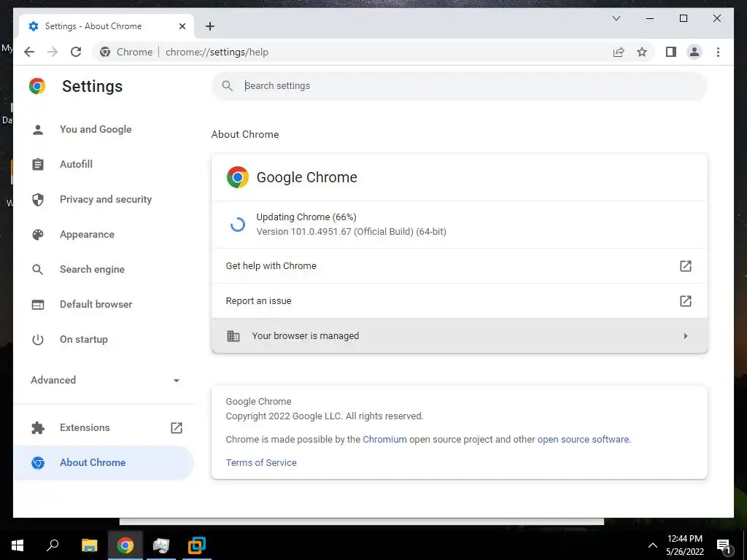Viewport: 747px width, 560px height.
Task: Show hidden system tray icons
Action: pos(653,545)
